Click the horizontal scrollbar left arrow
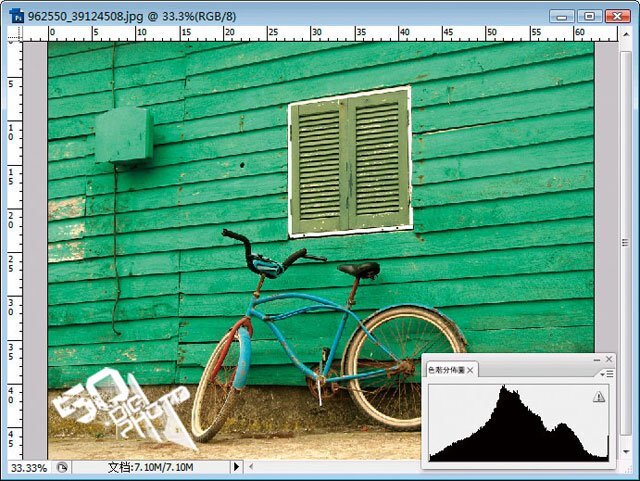This screenshot has height=481, width=640. point(252,467)
